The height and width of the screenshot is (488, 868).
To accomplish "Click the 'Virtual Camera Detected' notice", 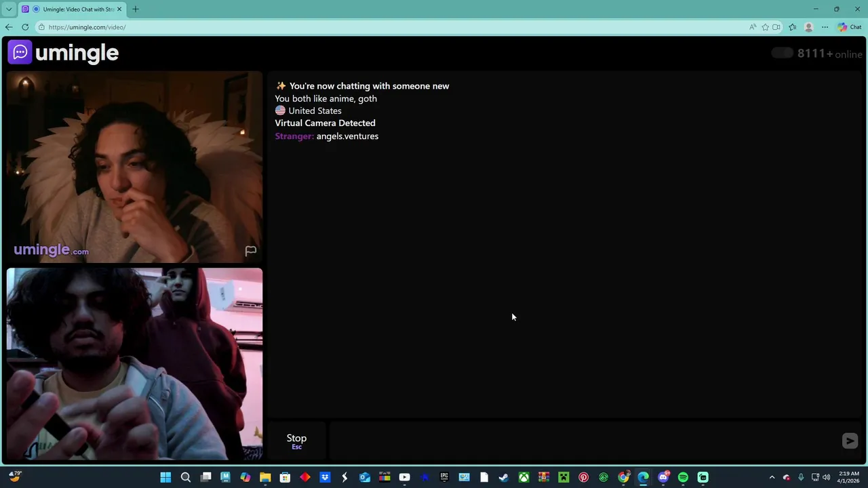I will tap(325, 123).
